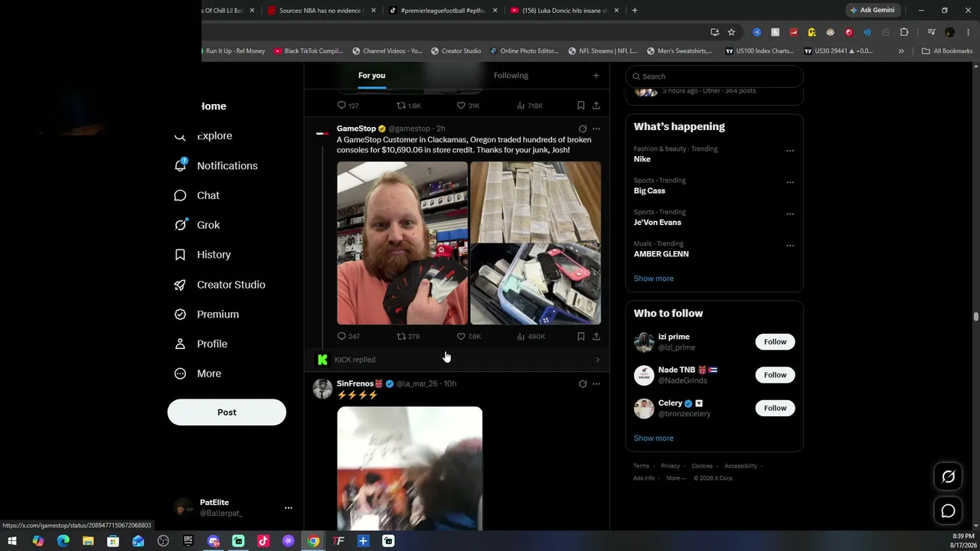Open the floating messages button
The image size is (980, 551).
(x=948, y=510)
